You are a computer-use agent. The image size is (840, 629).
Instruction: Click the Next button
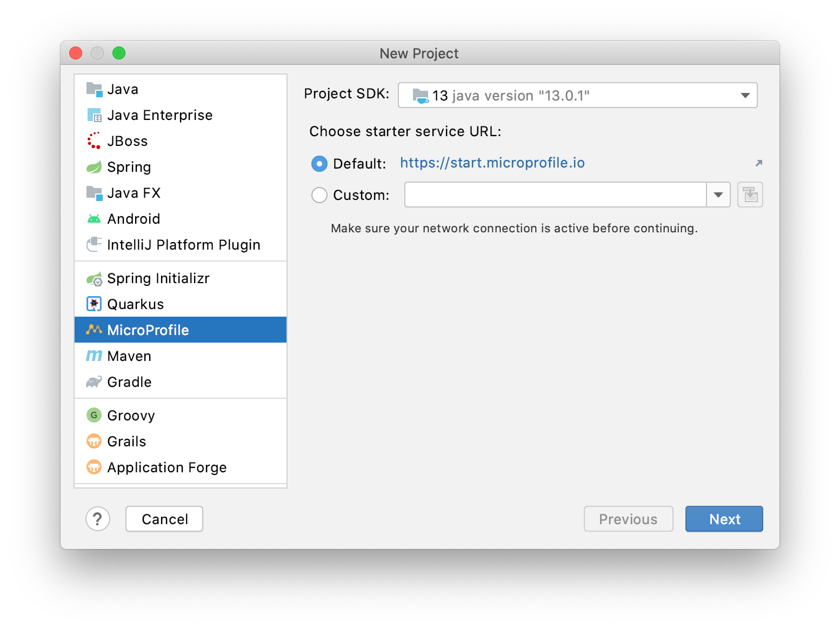click(724, 519)
